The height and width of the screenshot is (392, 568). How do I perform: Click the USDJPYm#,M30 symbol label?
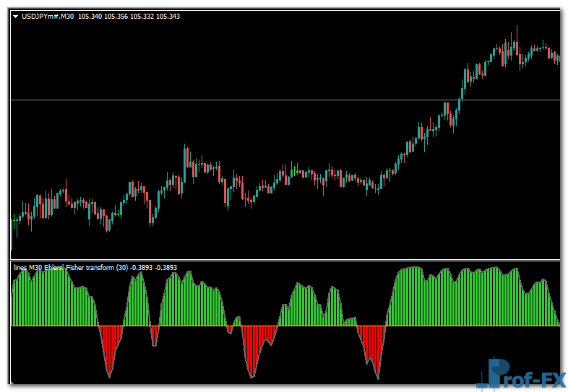click(x=48, y=16)
